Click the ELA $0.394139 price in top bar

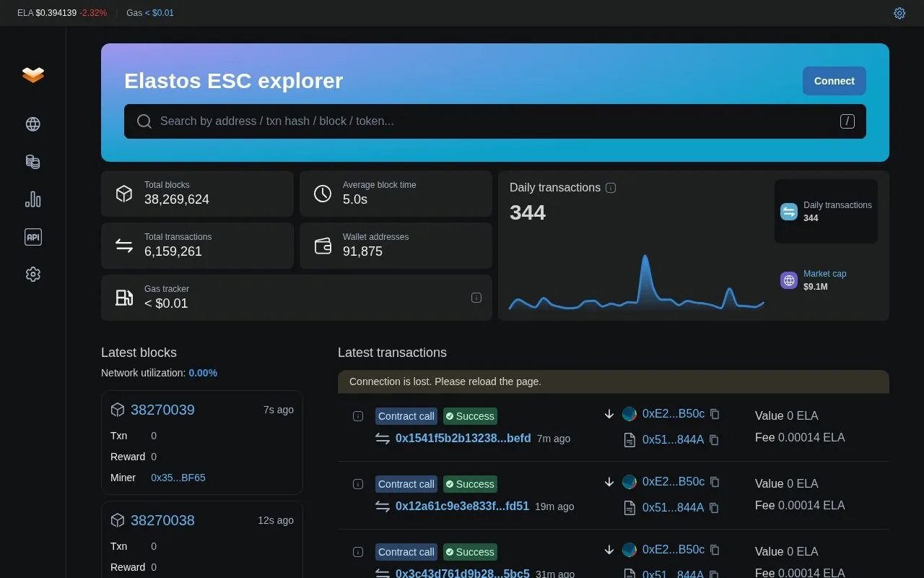(56, 13)
